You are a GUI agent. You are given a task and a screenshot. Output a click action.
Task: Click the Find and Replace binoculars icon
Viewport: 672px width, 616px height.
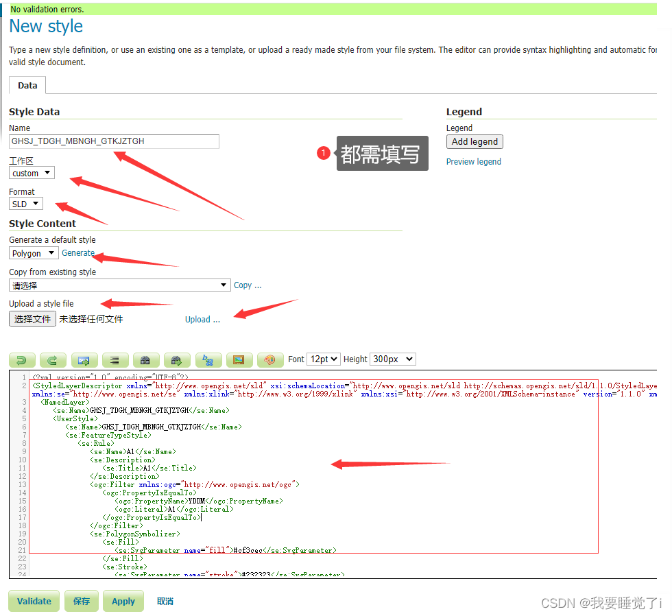tap(176, 359)
